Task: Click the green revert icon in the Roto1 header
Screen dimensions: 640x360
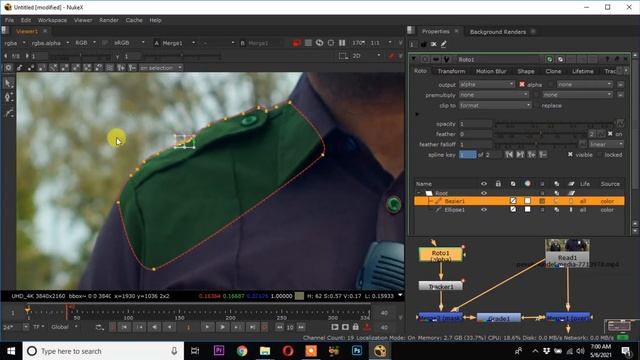Action: [549, 60]
